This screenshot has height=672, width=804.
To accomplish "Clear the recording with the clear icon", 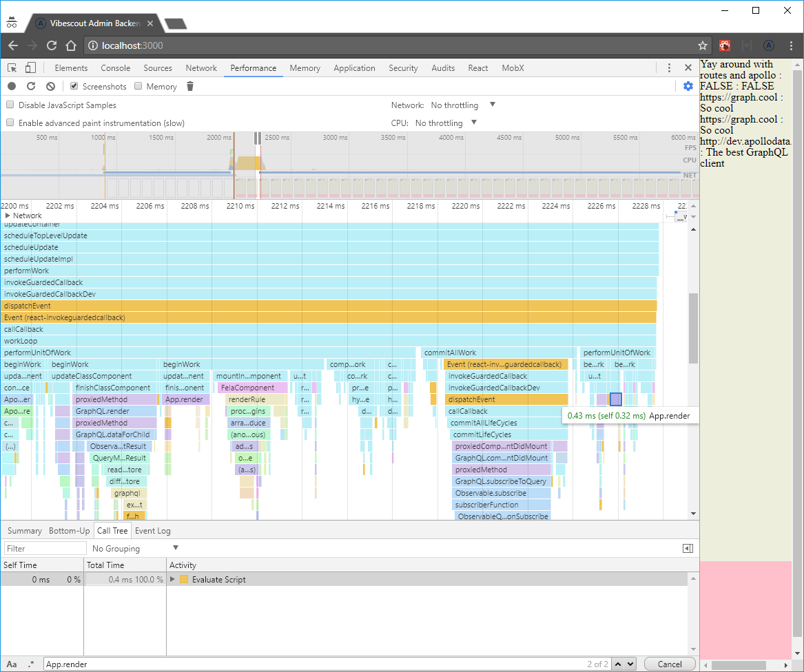I will click(x=50, y=86).
